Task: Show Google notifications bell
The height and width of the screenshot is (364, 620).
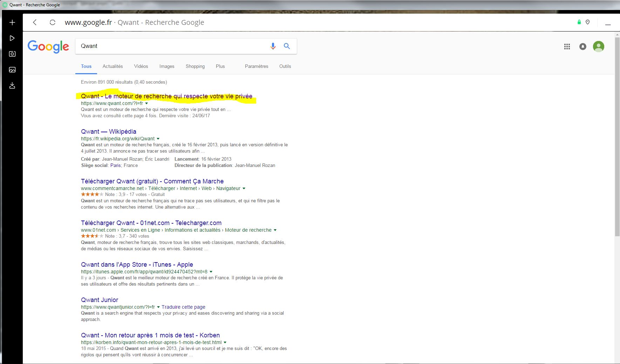Action: click(x=583, y=47)
